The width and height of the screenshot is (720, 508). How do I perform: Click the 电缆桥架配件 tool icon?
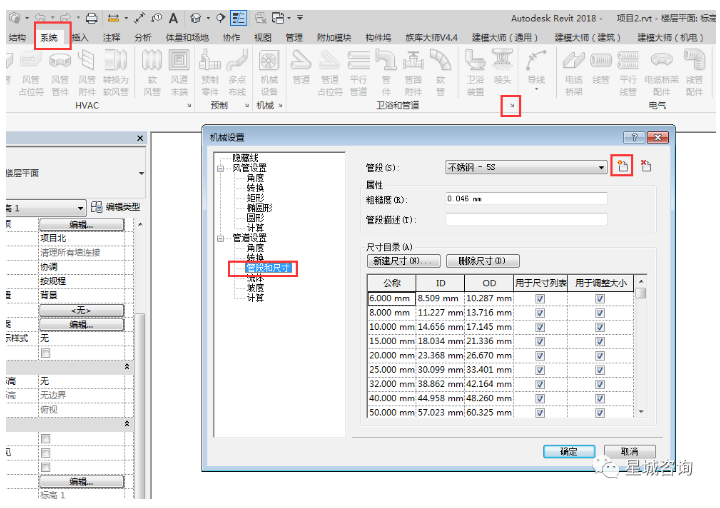coord(661,73)
